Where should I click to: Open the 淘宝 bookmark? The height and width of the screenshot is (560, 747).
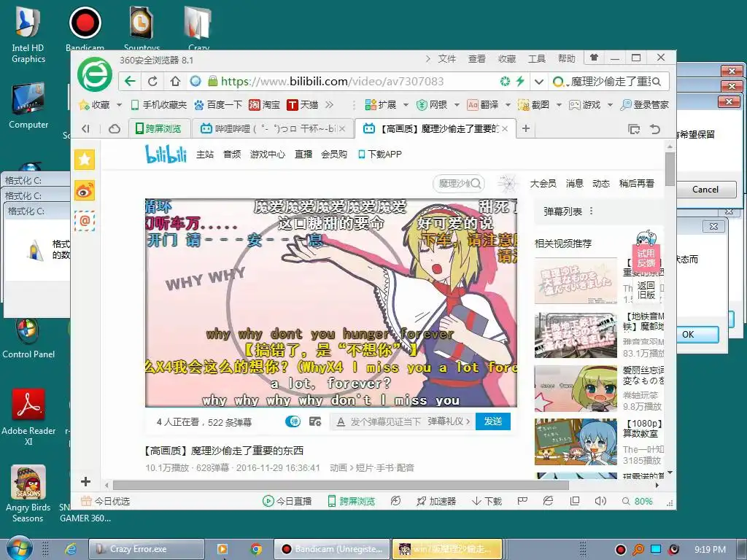coord(264,105)
